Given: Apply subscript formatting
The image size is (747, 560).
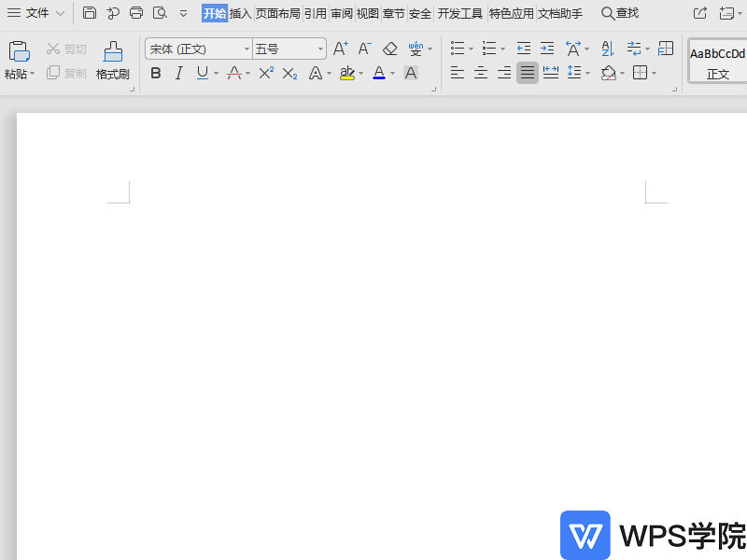Looking at the screenshot, I should click(x=289, y=73).
